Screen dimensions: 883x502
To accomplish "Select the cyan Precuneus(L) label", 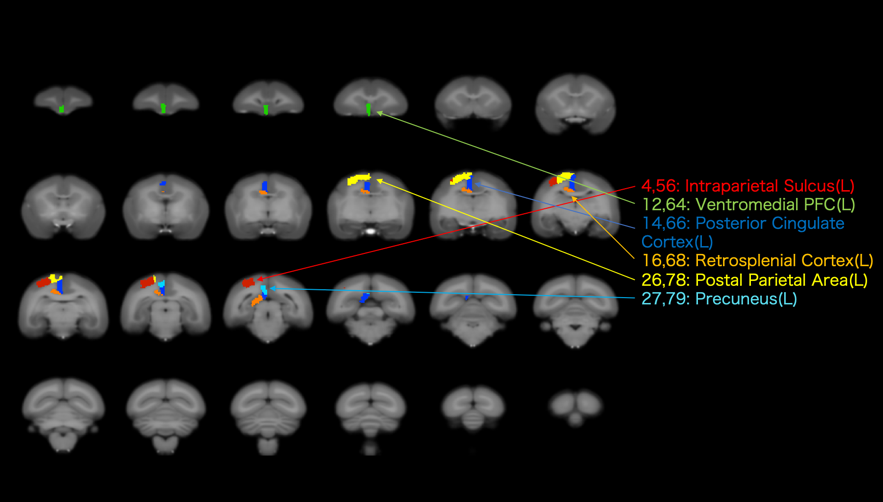I will tap(719, 299).
